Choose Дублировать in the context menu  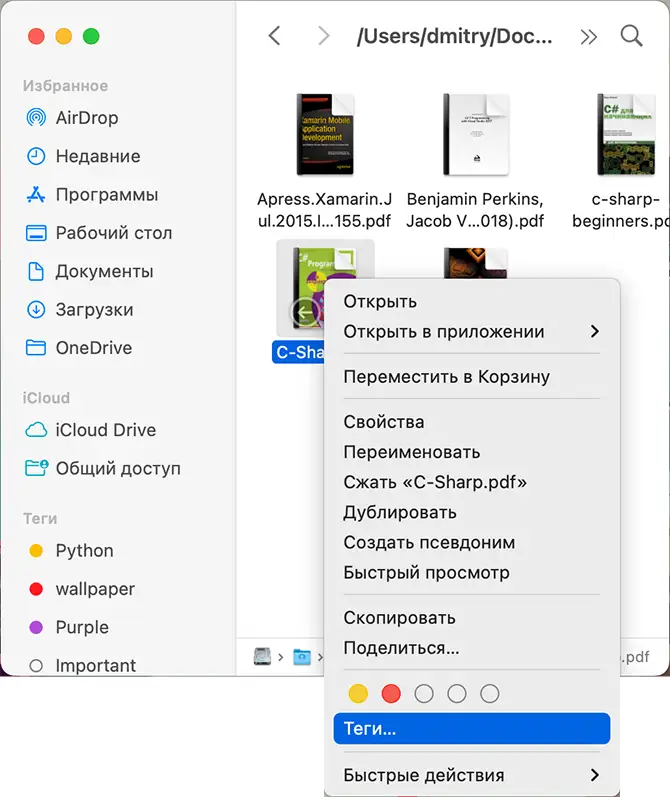click(400, 512)
